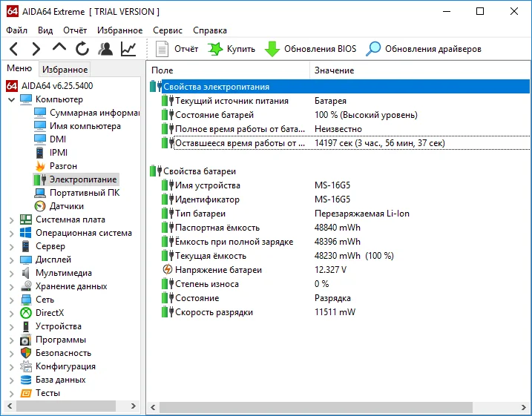Open the Отчёт menu in menu bar
This screenshot has width=532, height=416.
point(75,30)
